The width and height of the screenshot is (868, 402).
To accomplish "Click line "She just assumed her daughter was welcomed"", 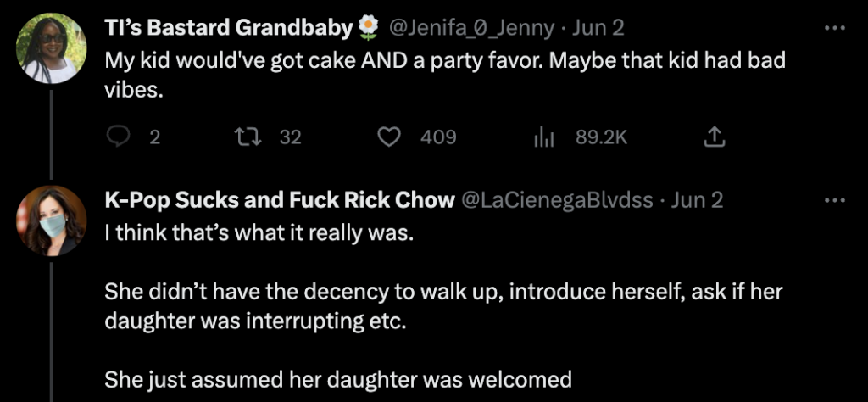I will click(x=337, y=381).
